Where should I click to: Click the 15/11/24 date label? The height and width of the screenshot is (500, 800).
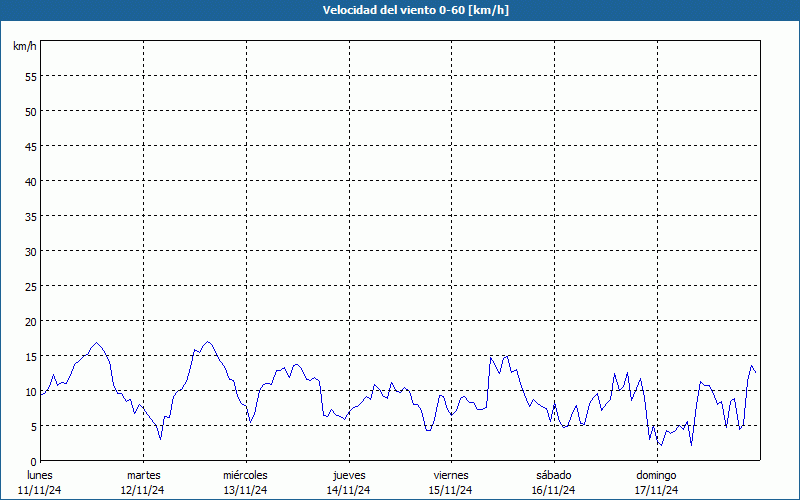[x=451, y=490]
